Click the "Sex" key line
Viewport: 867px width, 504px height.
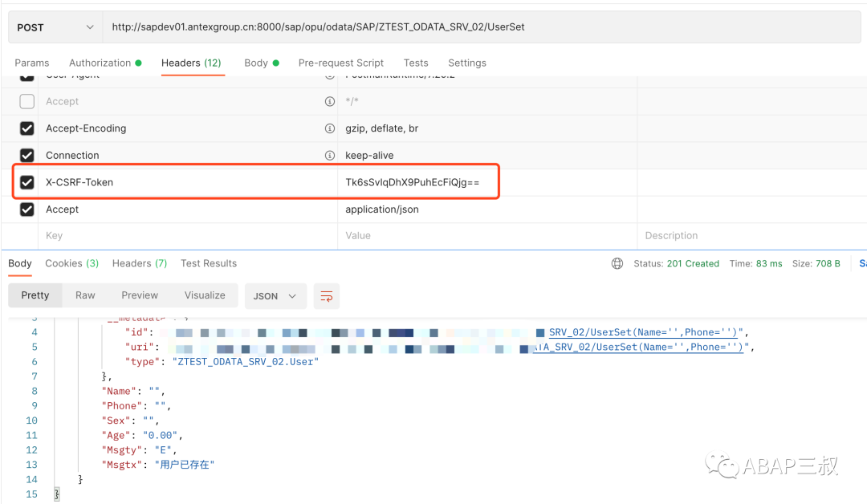click(130, 421)
